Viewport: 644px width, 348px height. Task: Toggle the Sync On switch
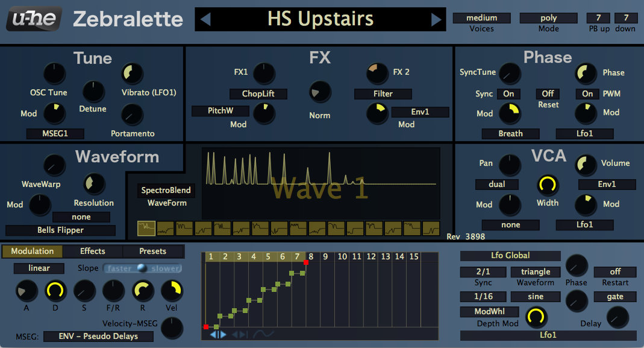point(508,94)
